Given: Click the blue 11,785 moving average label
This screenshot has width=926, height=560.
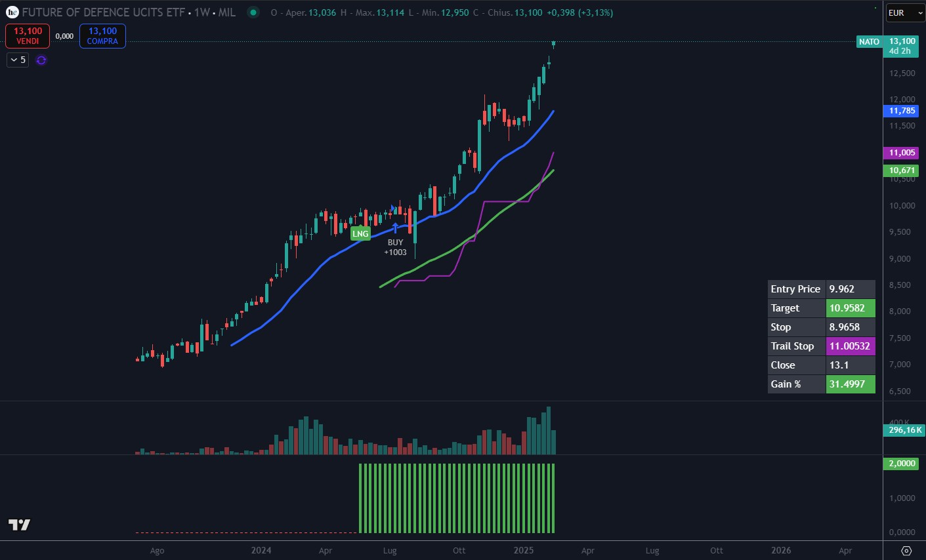Looking at the screenshot, I should [902, 111].
